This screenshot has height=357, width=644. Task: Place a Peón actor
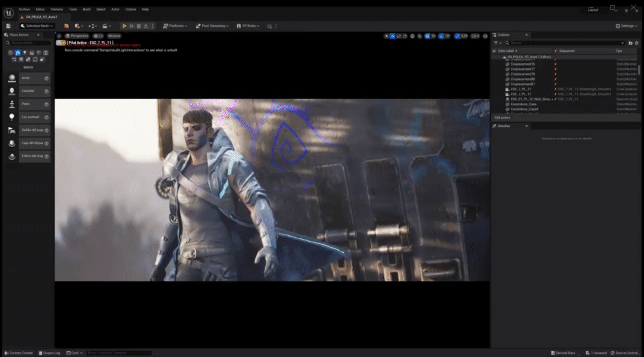click(x=28, y=104)
